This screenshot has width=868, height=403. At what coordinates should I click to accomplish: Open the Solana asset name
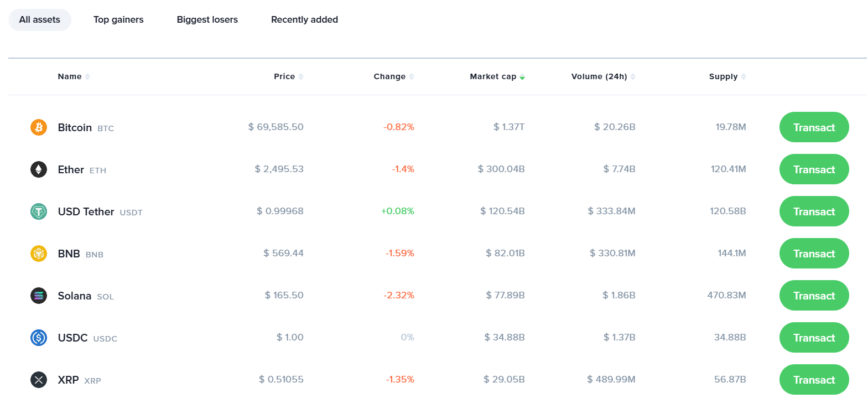point(75,296)
